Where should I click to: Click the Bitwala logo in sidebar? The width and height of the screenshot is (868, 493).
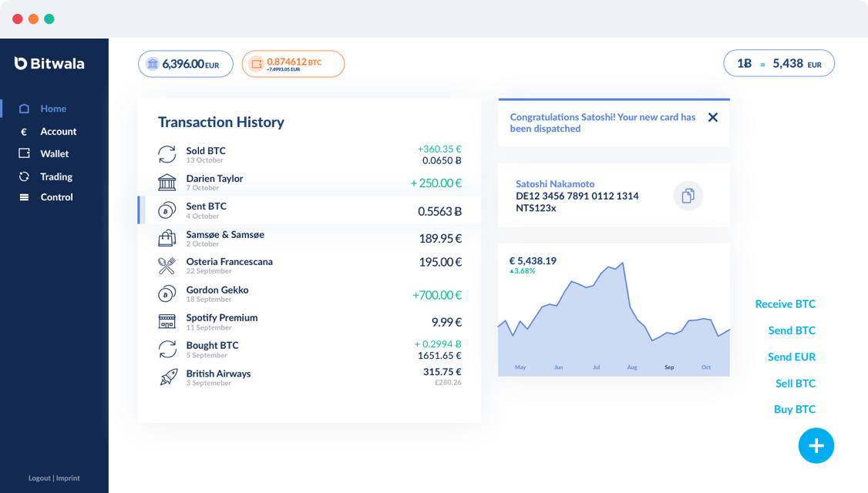pos(49,63)
